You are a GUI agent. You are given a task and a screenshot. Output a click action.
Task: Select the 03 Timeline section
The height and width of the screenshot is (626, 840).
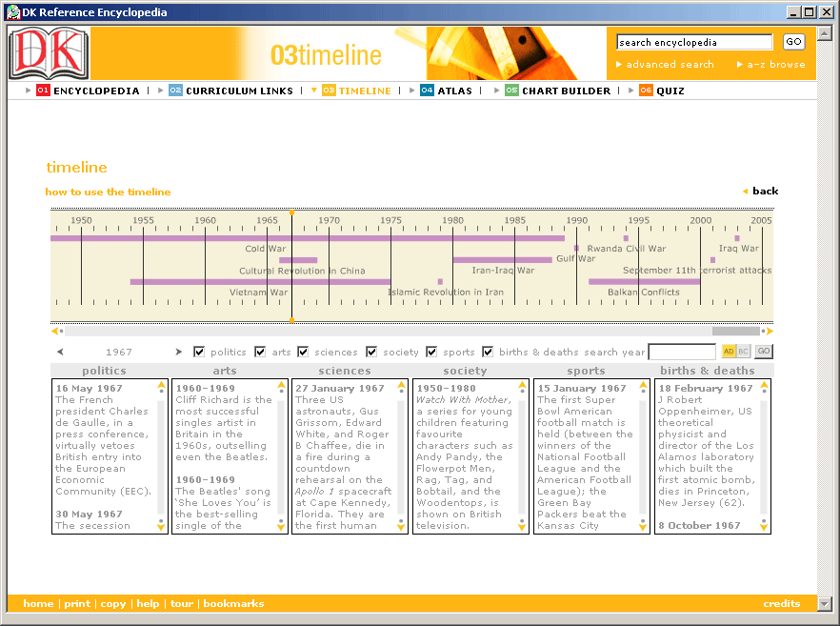coord(357,91)
